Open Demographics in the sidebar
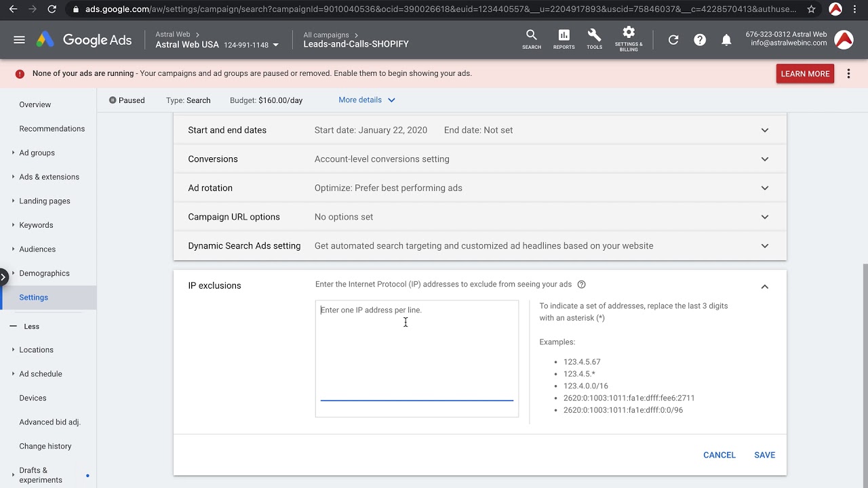The height and width of the screenshot is (488, 868). 44,273
